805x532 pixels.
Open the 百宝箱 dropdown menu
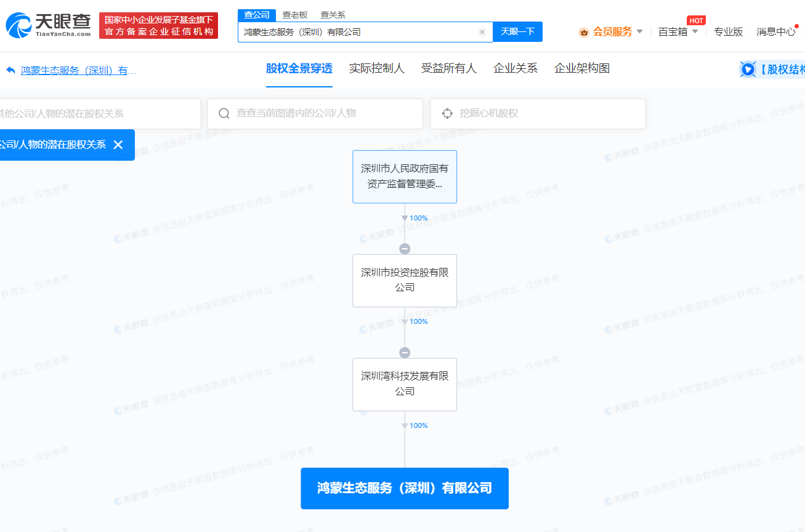[678, 31]
